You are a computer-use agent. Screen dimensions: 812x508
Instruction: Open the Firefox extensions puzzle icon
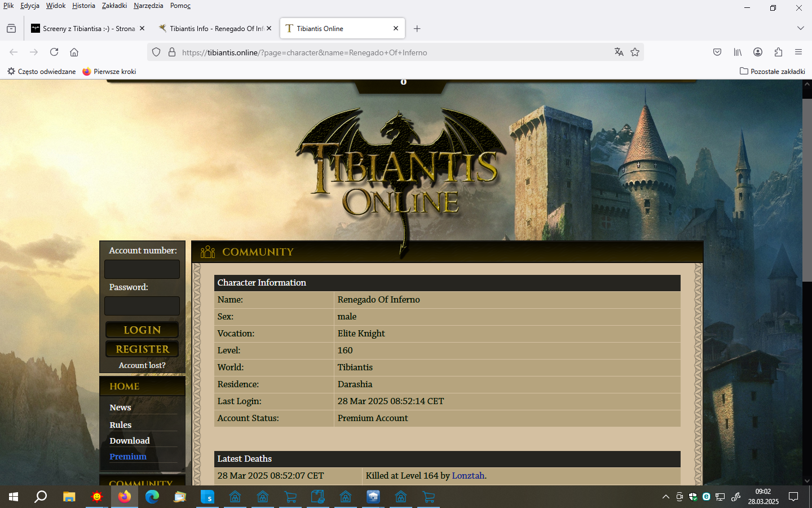click(778, 52)
